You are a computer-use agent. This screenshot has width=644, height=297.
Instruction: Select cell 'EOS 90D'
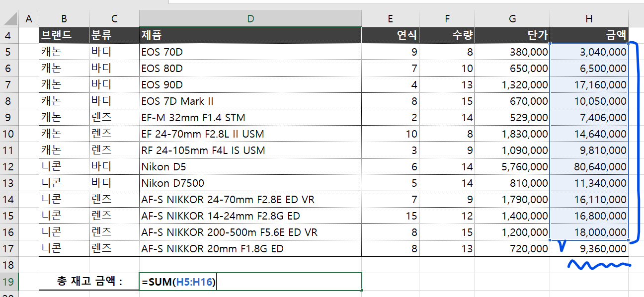click(250, 84)
